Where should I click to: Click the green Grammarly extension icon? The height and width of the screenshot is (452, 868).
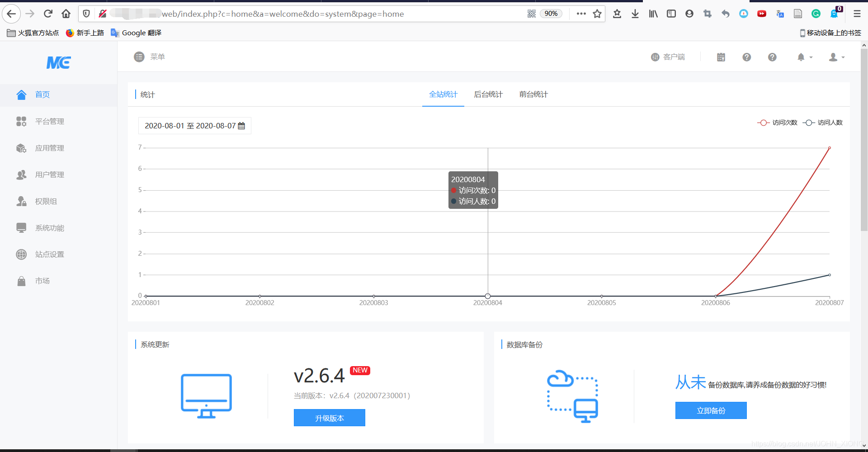click(x=816, y=14)
